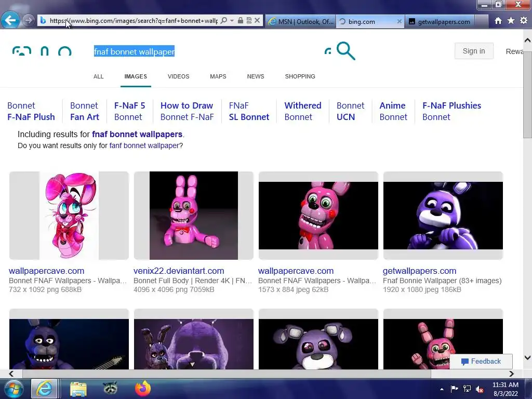
Task: Open the pink Bonnet close-up thumbnail
Action: (318, 216)
